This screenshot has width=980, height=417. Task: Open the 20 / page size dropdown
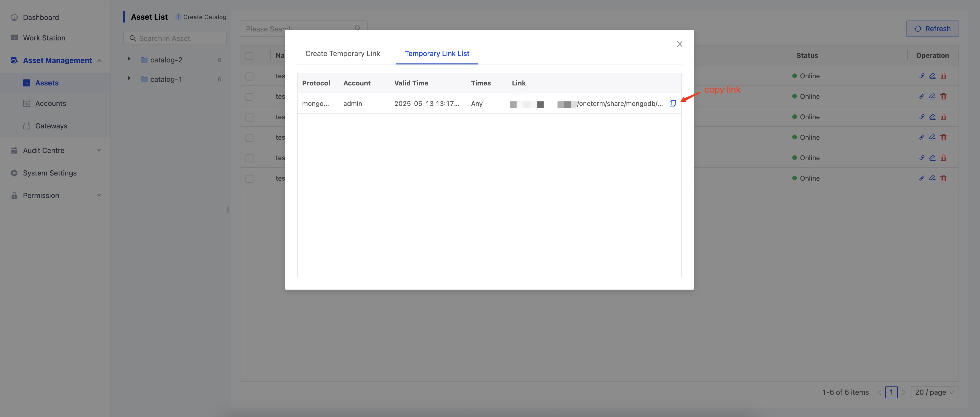[934, 392]
